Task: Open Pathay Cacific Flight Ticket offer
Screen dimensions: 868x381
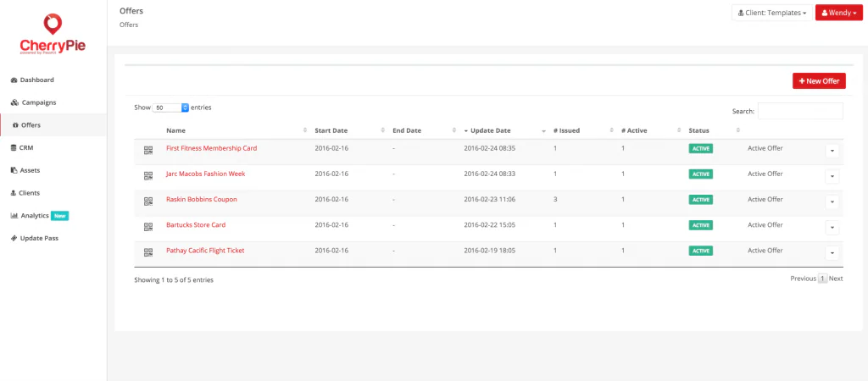Action: (205, 251)
